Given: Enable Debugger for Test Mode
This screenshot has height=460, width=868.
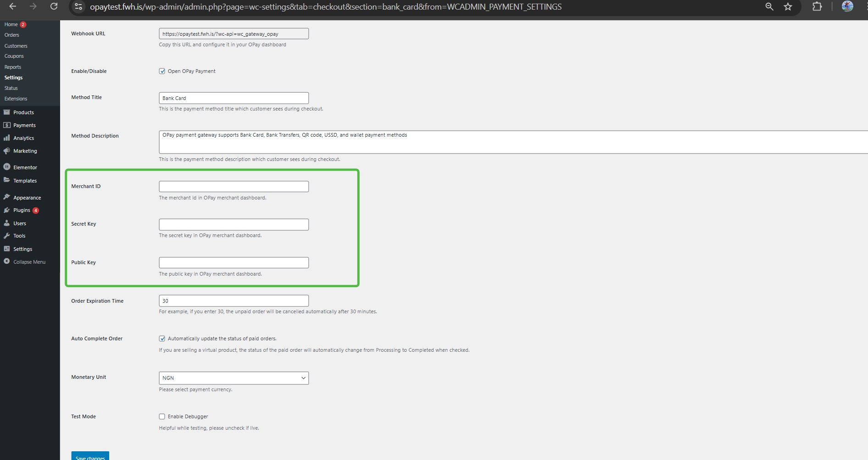Looking at the screenshot, I should pos(162,416).
